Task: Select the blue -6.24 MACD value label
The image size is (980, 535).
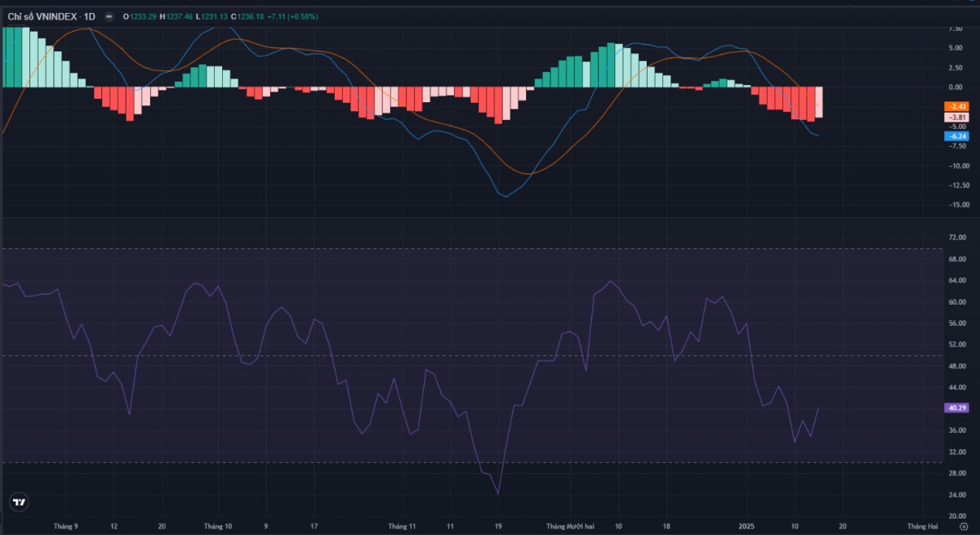Action: pyautogui.click(x=956, y=136)
